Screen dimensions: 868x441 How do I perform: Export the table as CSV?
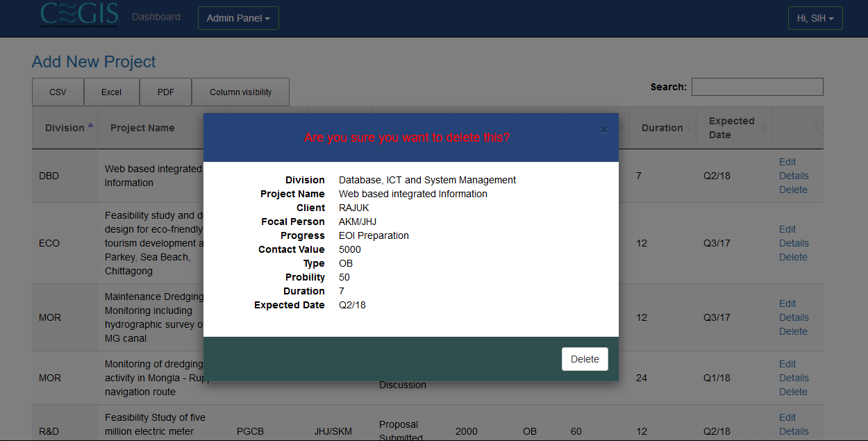pyautogui.click(x=58, y=91)
